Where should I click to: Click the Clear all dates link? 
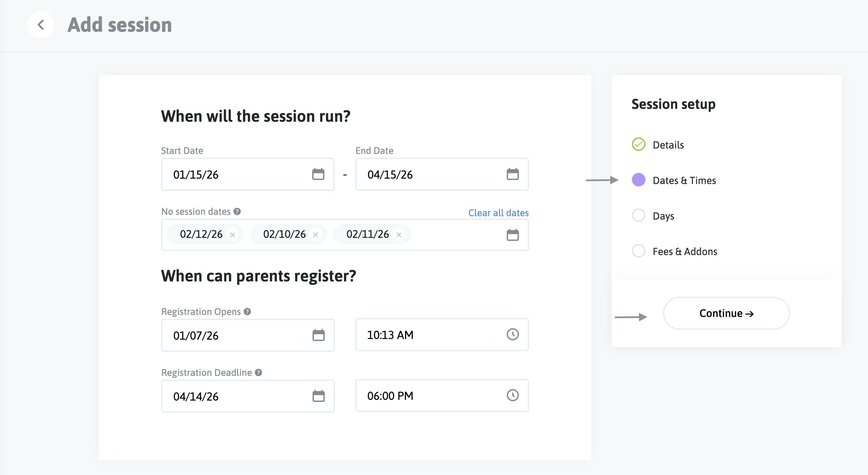498,213
